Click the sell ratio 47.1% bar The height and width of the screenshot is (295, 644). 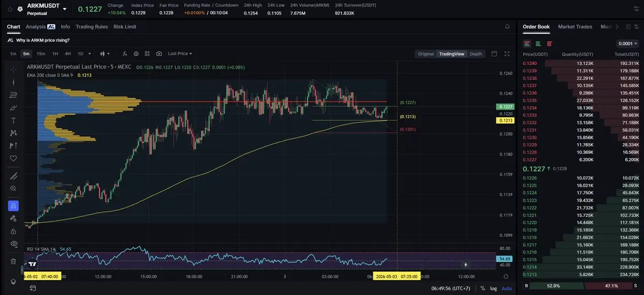coord(608,285)
